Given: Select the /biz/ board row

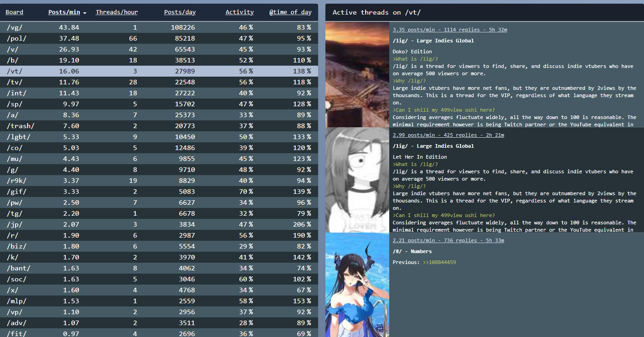Looking at the screenshot, I should [159, 246].
